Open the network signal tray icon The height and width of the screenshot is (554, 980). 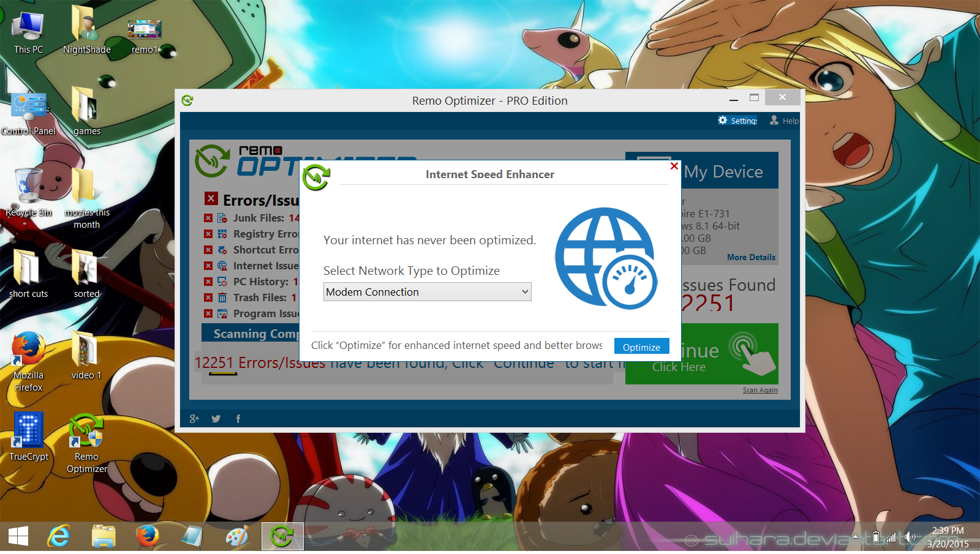coord(892,537)
